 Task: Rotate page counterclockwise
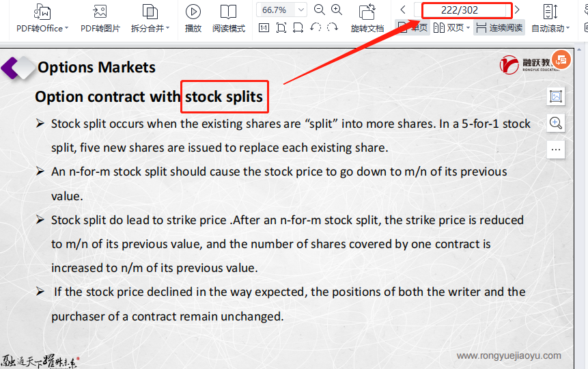pos(316,27)
